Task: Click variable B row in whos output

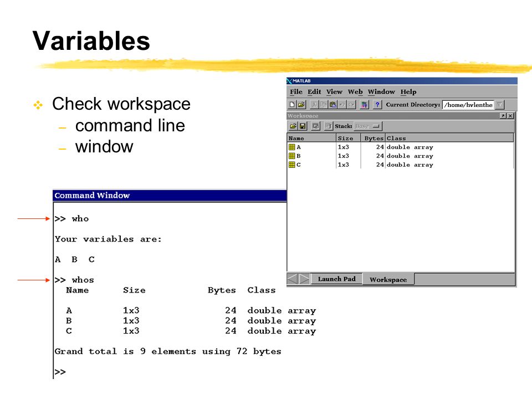Action: pos(191,321)
